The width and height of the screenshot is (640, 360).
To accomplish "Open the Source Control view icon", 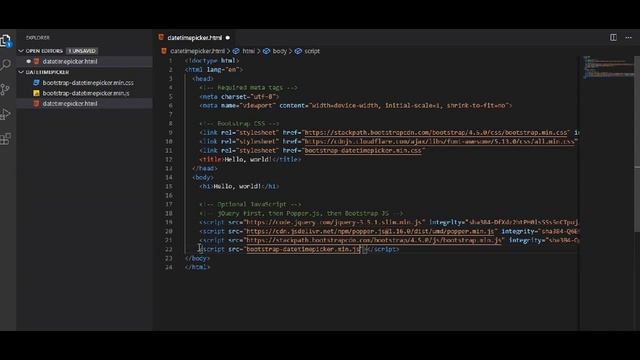I will pyautogui.click(x=5, y=89).
